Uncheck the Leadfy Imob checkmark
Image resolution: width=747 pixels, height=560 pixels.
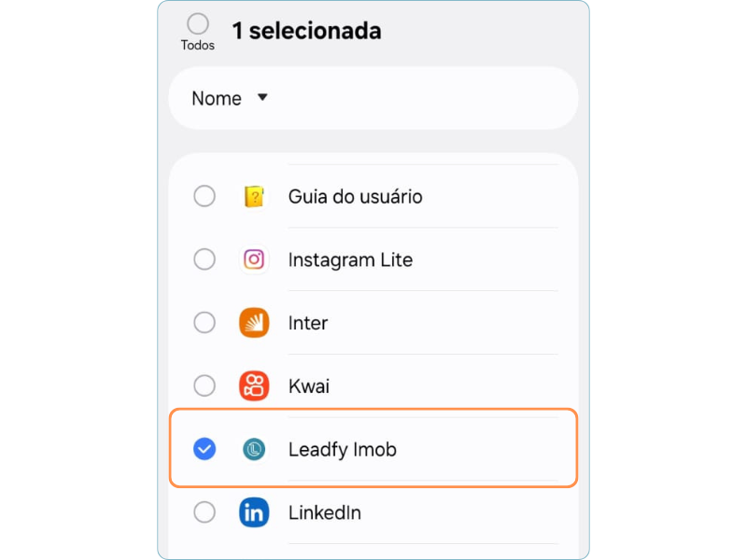coord(204,449)
